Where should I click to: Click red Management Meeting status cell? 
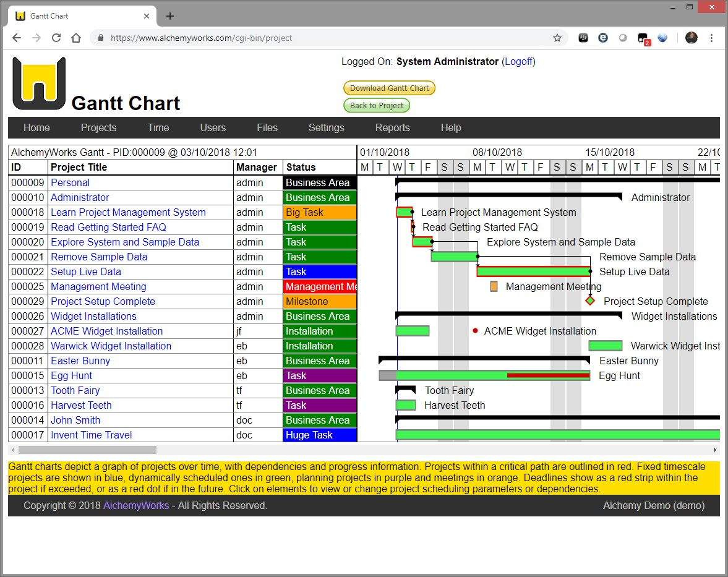(x=319, y=287)
